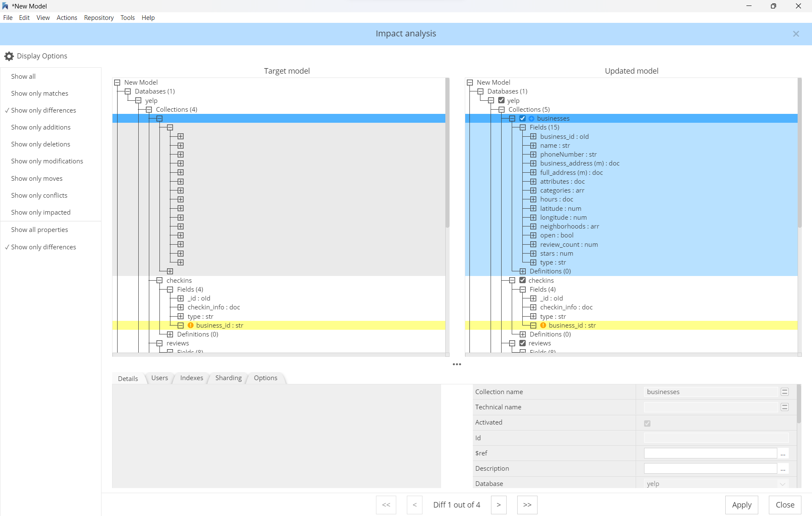Click the navigate to previous diff icon
Image resolution: width=812 pixels, height=516 pixels.
(414, 505)
